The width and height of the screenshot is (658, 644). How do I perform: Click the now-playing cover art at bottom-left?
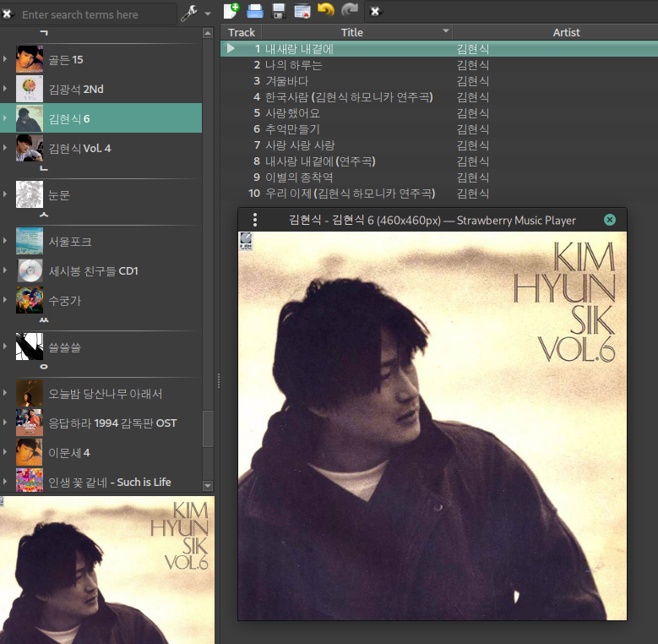pos(107,570)
